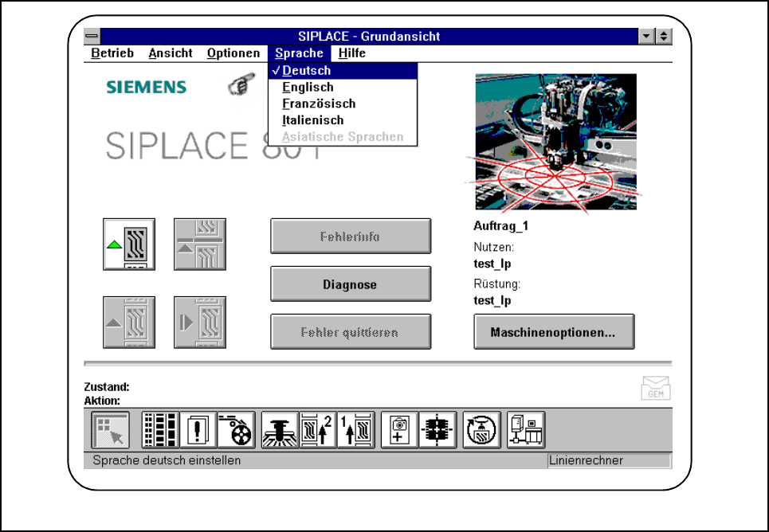Click the camera with plus icon
Viewport: 769px width, 532px height.
click(400, 430)
